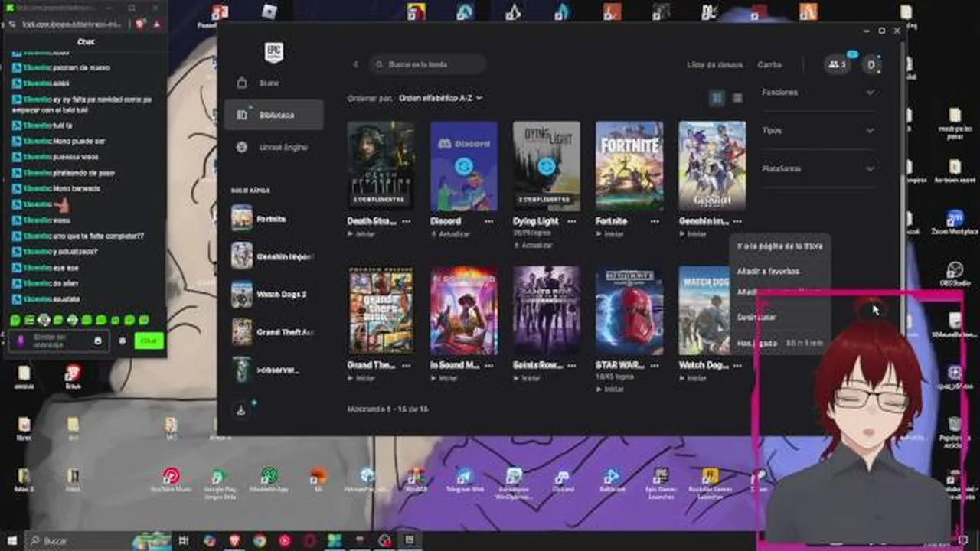The image size is (980, 551).
Task: Quick launch Watch Dogs 2 from sidebar
Action: coord(273,294)
